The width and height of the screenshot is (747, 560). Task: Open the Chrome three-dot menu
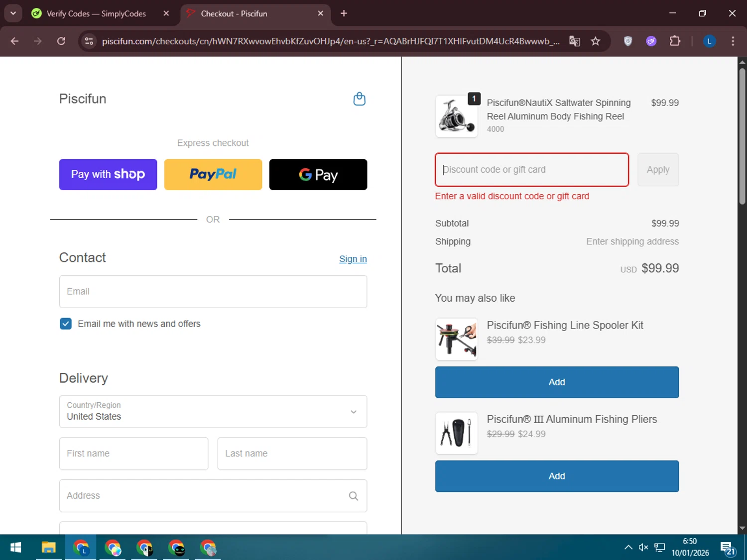click(733, 41)
